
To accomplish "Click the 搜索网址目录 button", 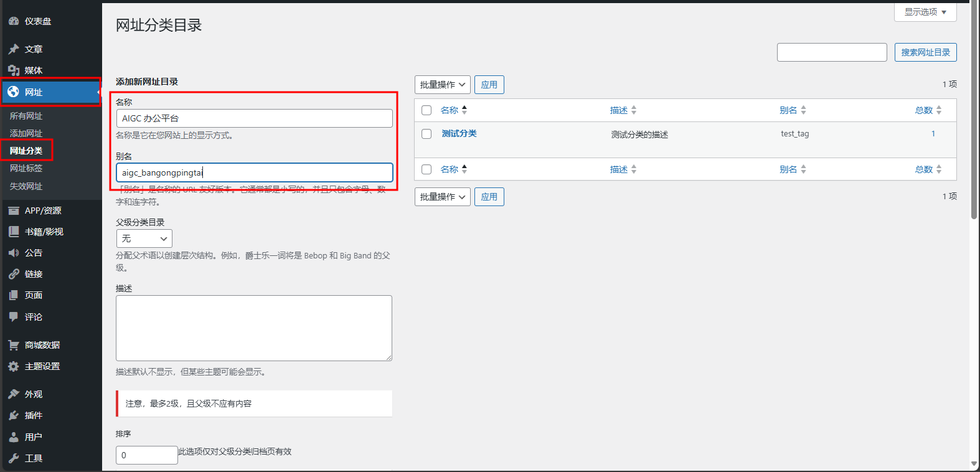I will click(x=926, y=52).
